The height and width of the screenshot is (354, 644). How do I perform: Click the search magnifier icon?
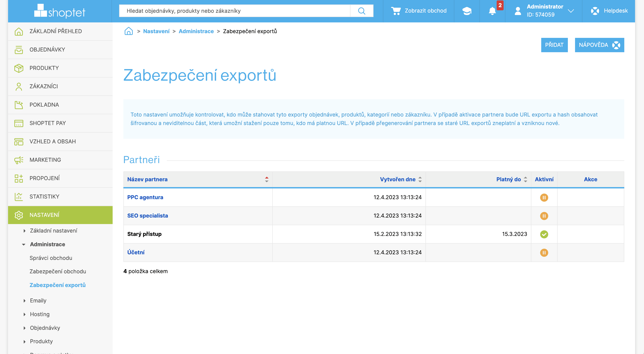click(361, 11)
